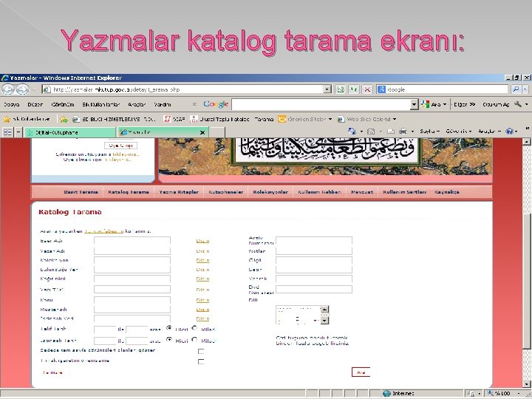Click Dil list scroll-down arrow

pos(324,320)
